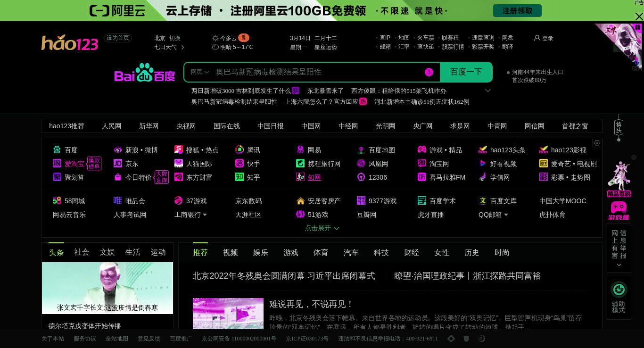Click the 知乎 icon

[239, 177]
